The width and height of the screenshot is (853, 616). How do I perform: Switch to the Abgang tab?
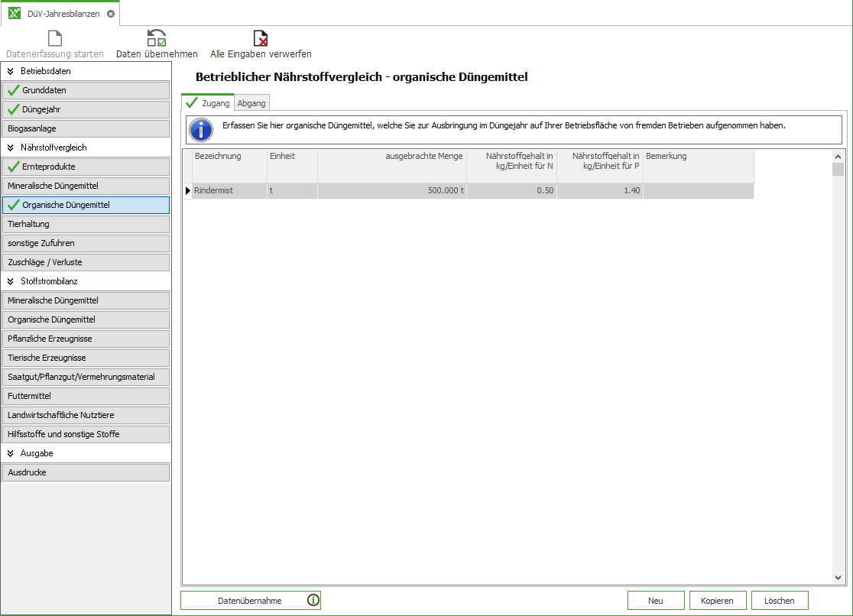[251, 103]
